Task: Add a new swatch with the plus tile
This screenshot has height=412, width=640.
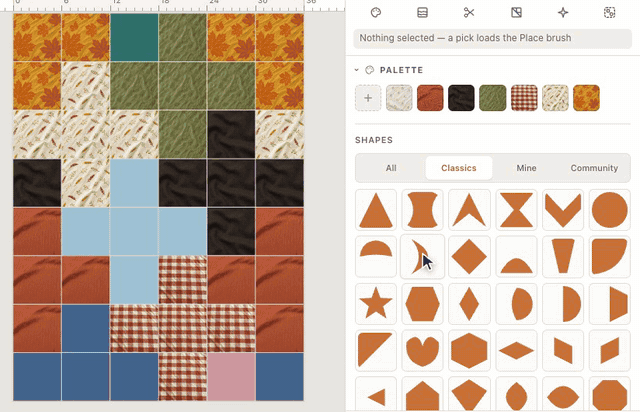Action: point(368,98)
